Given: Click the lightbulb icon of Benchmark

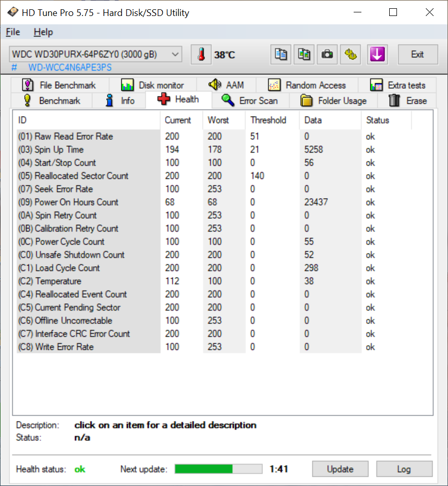Looking at the screenshot, I should coord(27,101).
